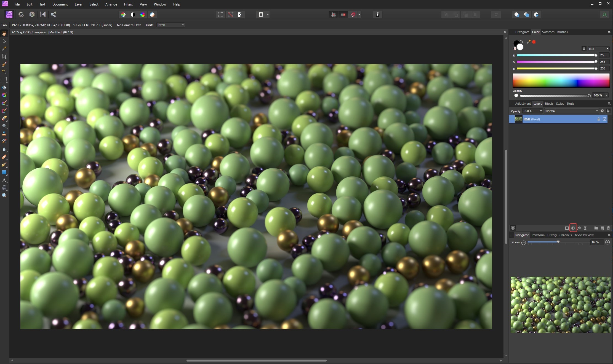Delete layer with the trash icon
Viewport: 613px width, 364px height.
click(x=608, y=228)
